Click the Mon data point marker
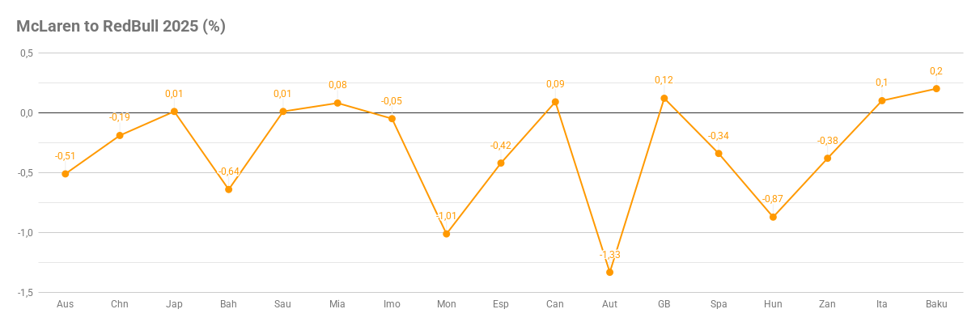The width and height of the screenshot is (980, 326). coord(446,234)
